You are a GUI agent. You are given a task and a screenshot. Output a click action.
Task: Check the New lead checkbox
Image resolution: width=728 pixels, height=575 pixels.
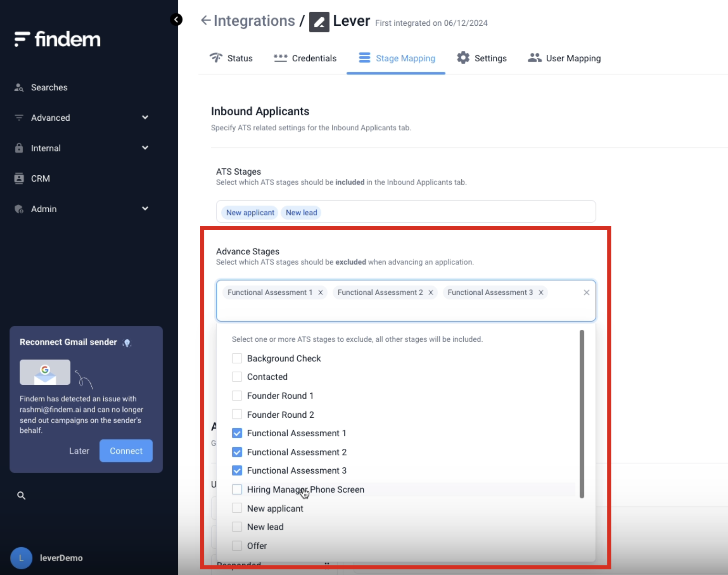tap(237, 527)
